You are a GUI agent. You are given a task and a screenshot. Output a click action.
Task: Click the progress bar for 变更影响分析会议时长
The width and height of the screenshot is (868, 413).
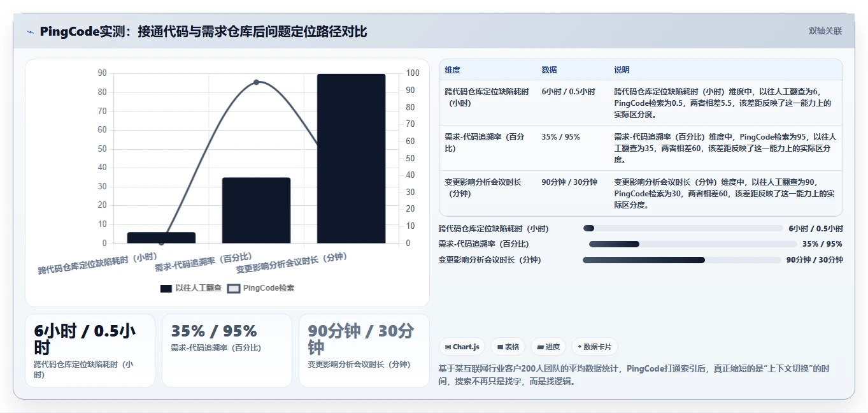tap(682, 260)
